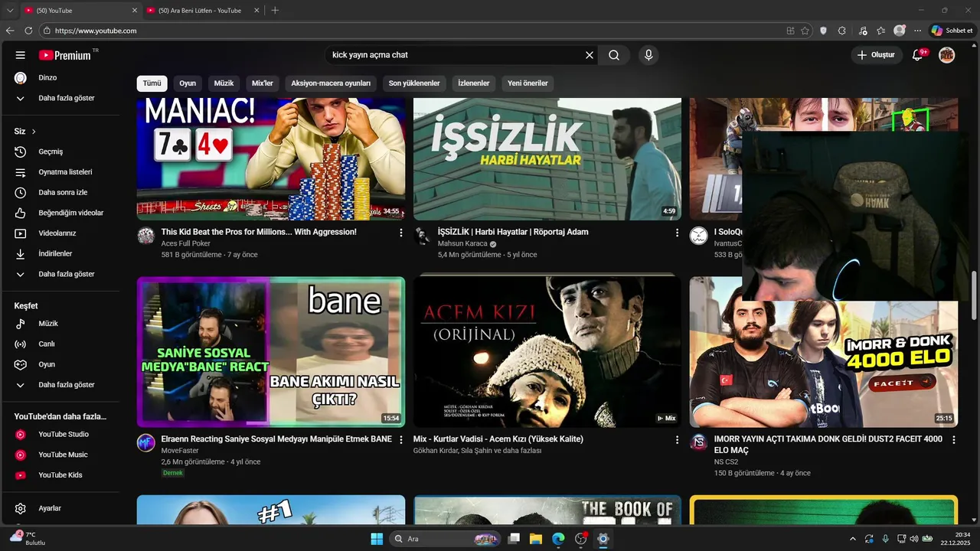This screenshot has height=551, width=980.
Task: Select the Tümü filter chip
Action: [152, 83]
